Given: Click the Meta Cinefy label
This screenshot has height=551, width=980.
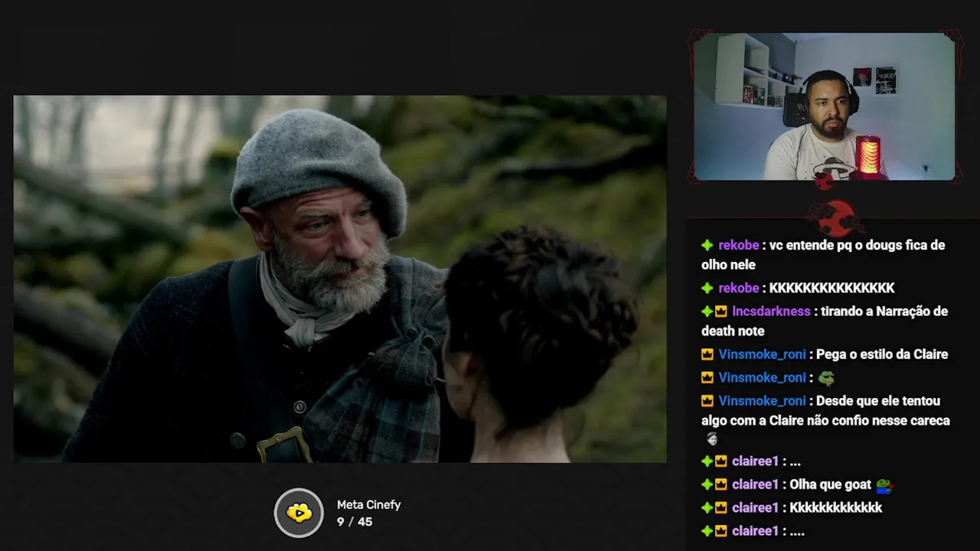Looking at the screenshot, I should tap(368, 504).
